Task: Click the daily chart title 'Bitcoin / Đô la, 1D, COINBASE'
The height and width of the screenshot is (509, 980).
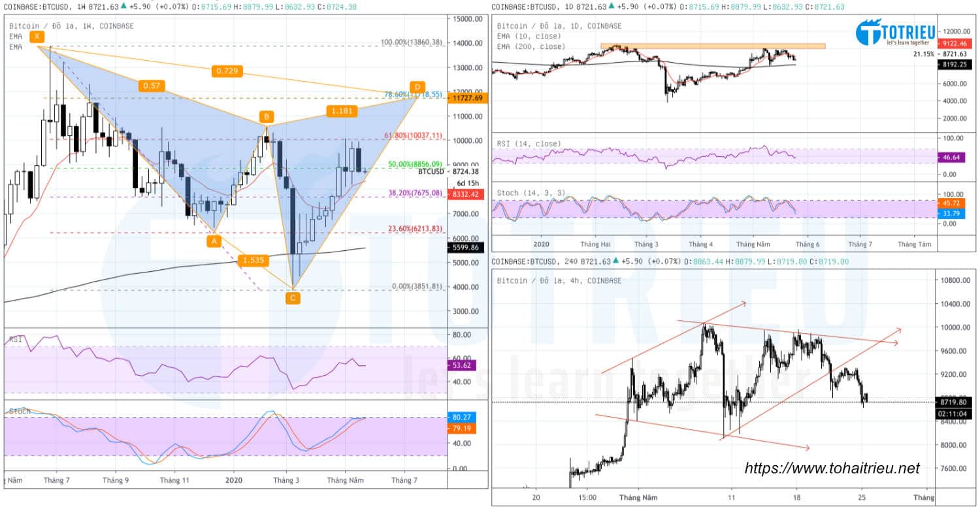Action: click(x=559, y=26)
